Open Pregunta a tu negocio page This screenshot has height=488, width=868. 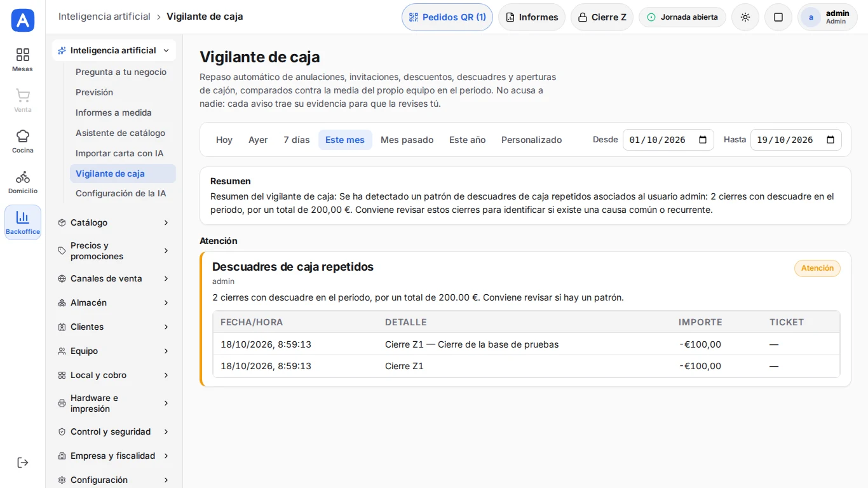[x=123, y=72]
